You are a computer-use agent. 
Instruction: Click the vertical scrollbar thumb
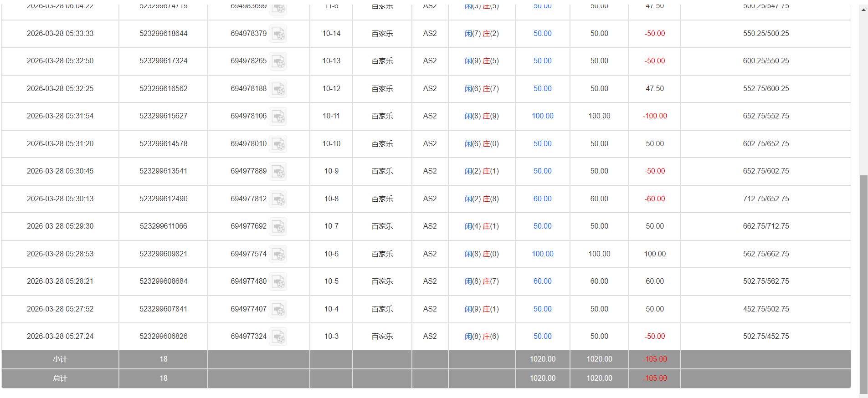pos(863,282)
